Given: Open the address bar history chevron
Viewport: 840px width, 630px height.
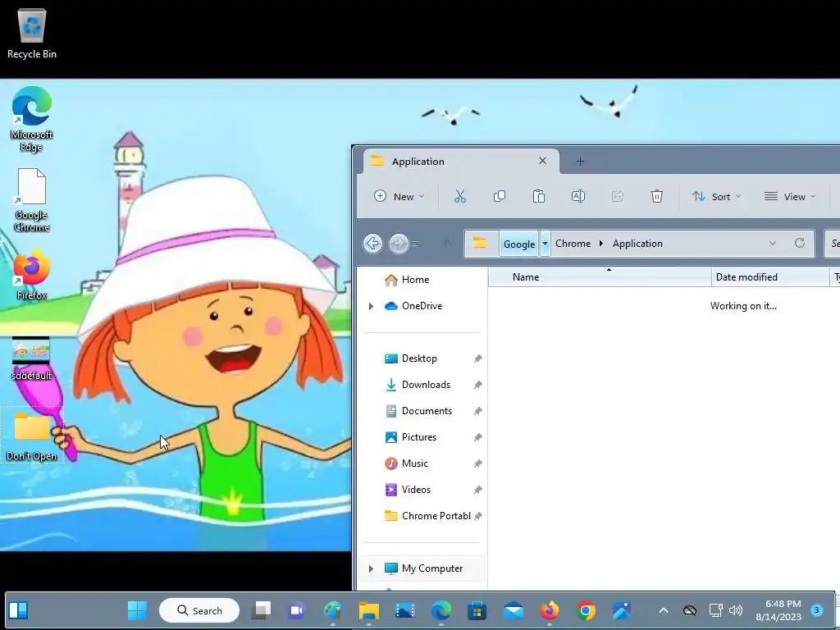Looking at the screenshot, I should tap(773, 243).
